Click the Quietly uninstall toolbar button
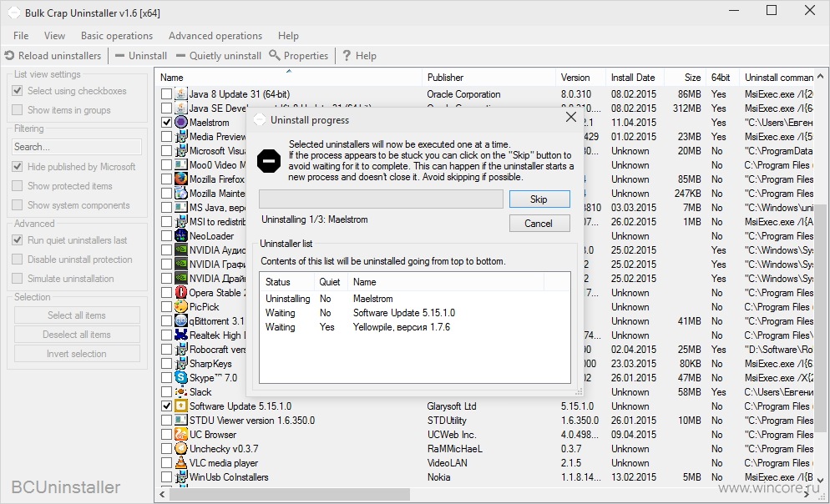Screen dimensions: 830x504 pyautogui.click(x=219, y=56)
